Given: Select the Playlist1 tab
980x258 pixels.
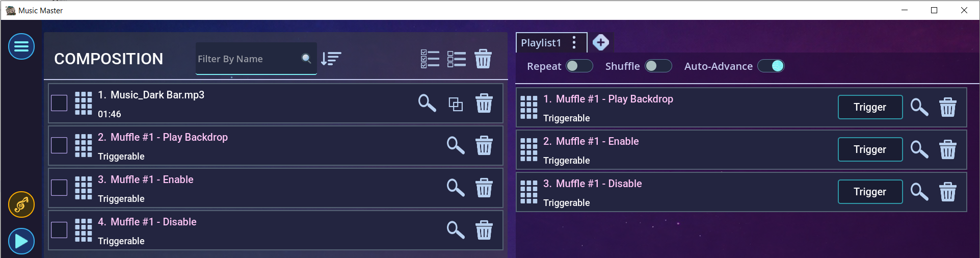Looking at the screenshot, I should coord(541,43).
